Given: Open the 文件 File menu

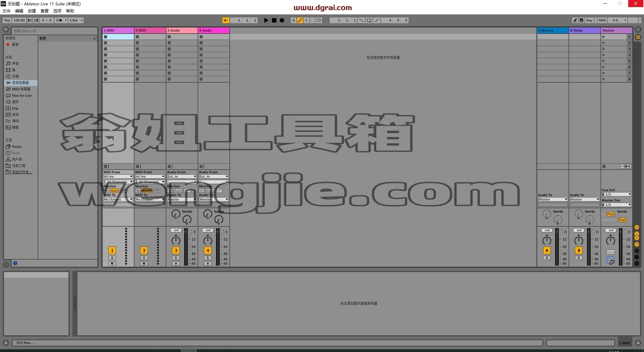Looking at the screenshot, I should (6, 11).
